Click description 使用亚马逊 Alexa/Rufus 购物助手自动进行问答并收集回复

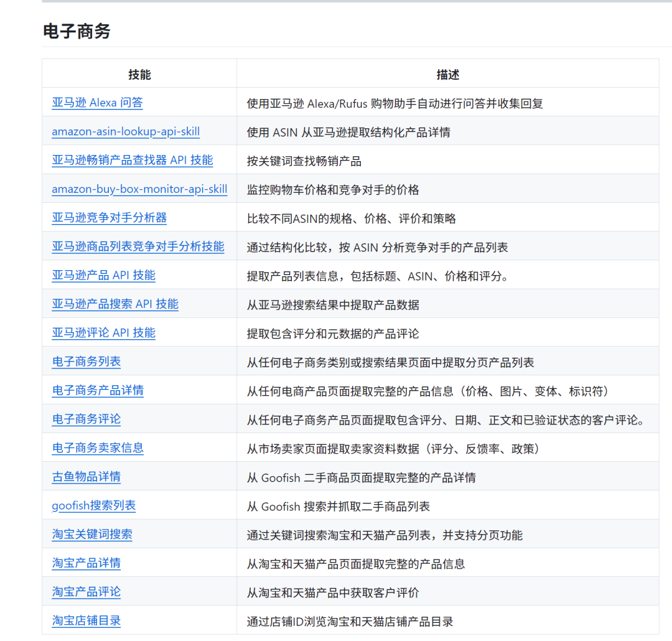coord(394,103)
